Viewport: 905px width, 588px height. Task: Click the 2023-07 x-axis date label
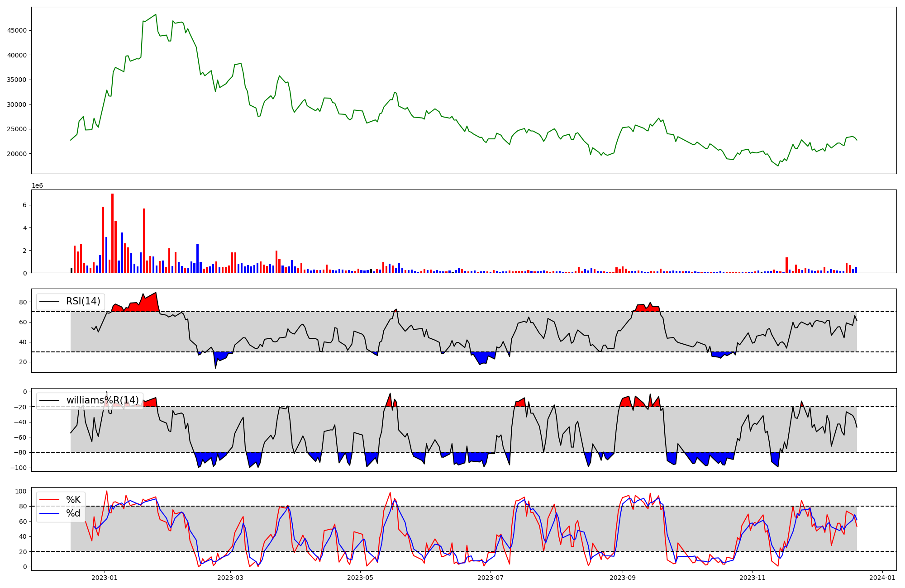[491, 577]
